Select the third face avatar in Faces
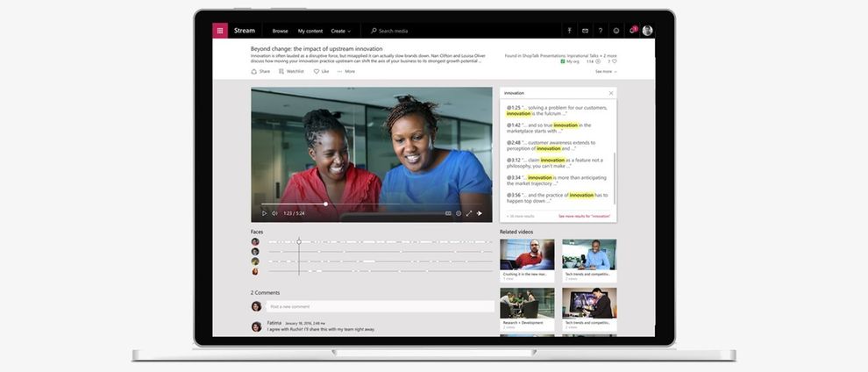This screenshot has height=372, width=868. coord(255,261)
